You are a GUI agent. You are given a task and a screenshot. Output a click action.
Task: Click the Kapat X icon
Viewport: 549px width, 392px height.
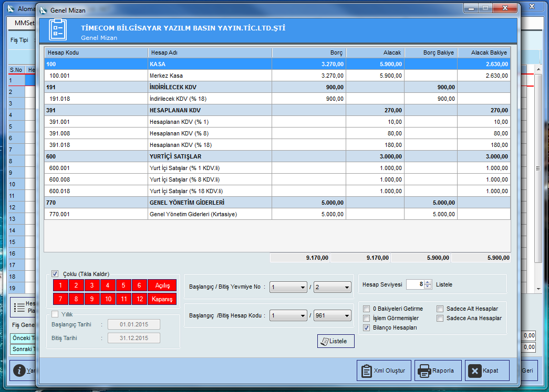[475, 371]
